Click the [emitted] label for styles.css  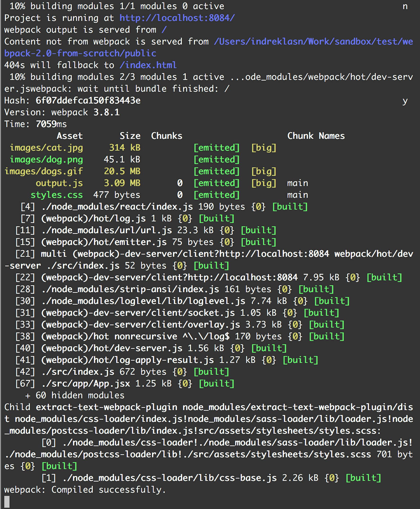(217, 195)
